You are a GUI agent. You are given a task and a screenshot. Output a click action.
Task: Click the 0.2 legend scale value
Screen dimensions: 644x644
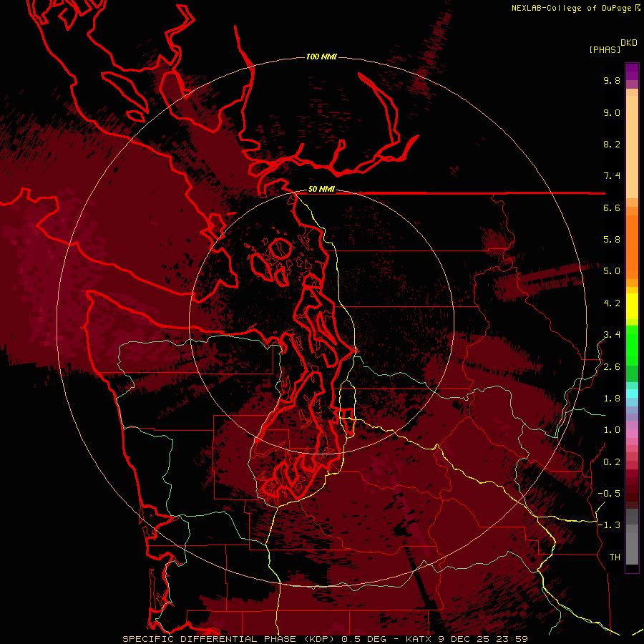pos(612,462)
